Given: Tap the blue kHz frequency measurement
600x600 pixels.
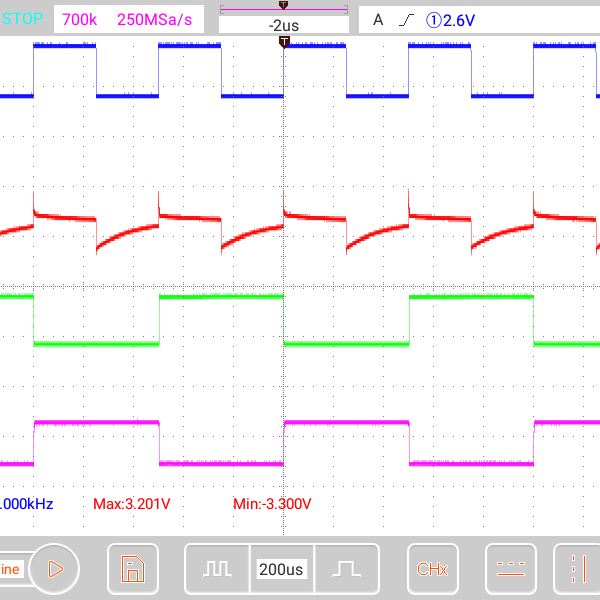Looking at the screenshot, I should [26, 504].
